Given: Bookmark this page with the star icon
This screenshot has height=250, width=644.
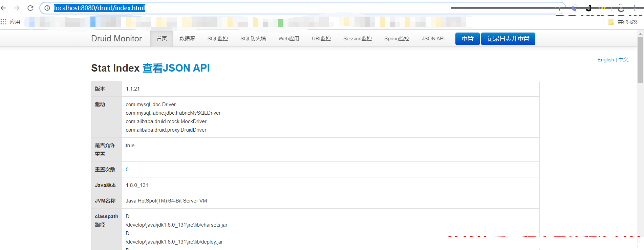Looking at the screenshot, I should 559,8.
